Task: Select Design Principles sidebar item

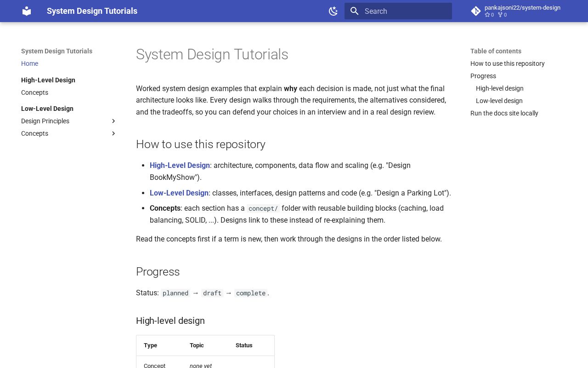Action: coord(45,121)
